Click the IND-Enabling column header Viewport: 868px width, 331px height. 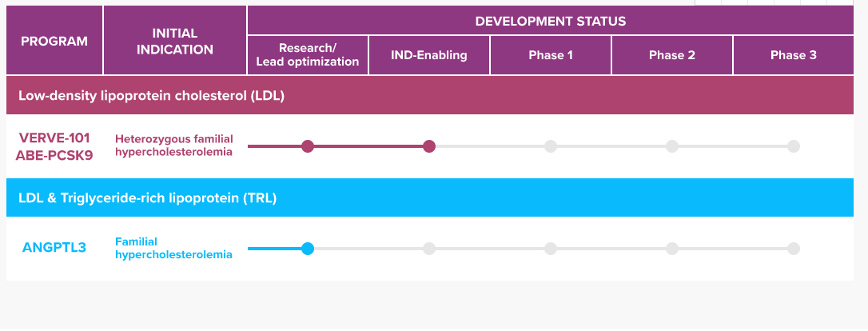(429, 55)
